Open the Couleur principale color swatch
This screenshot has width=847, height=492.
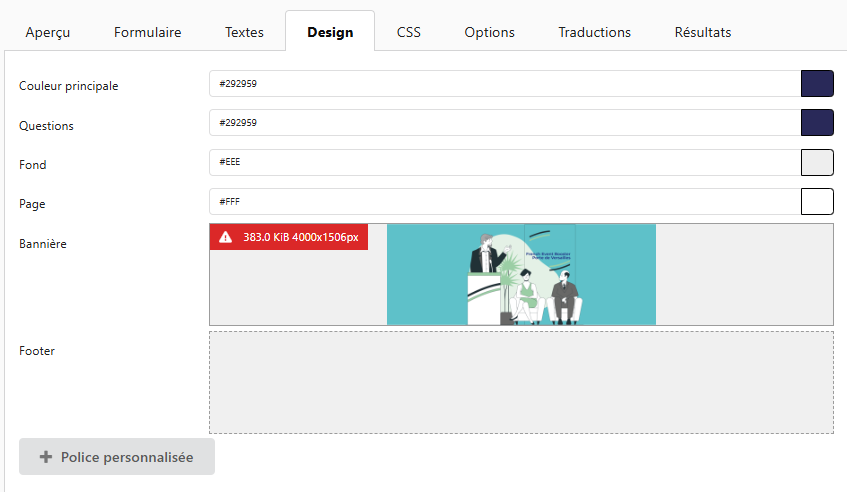point(817,84)
